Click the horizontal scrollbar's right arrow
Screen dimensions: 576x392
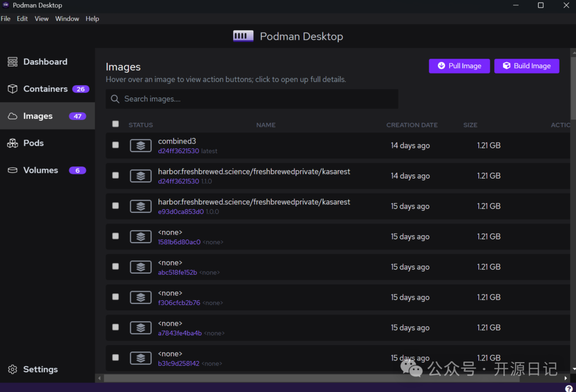tap(565, 378)
